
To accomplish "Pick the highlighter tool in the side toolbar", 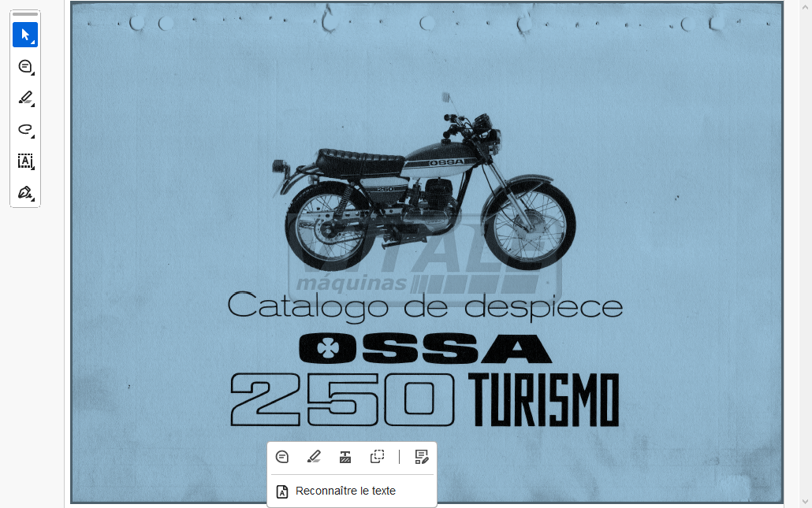I will (x=25, y=98).
